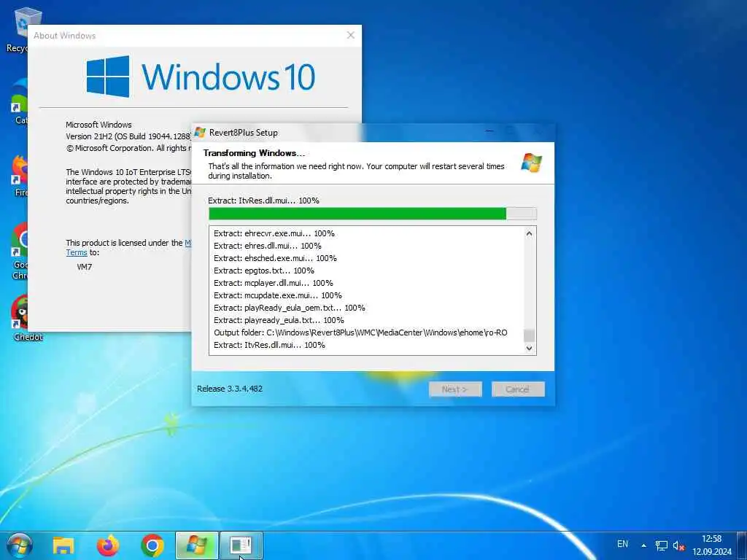747x560 pixels.
Task: Select log line 'Extract: playready_eula.txt... 100%'
Action: point(279,320)
